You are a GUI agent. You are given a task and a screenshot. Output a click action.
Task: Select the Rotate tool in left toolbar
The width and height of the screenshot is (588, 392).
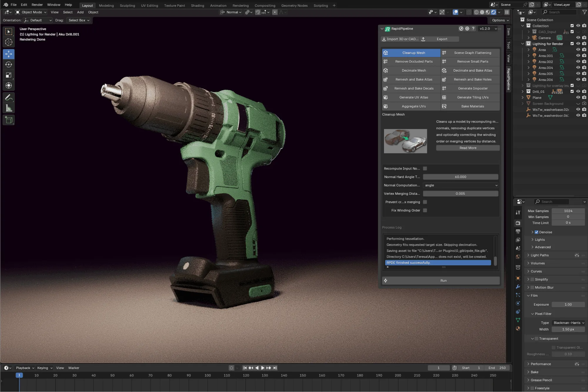click(x=9, y=65)
